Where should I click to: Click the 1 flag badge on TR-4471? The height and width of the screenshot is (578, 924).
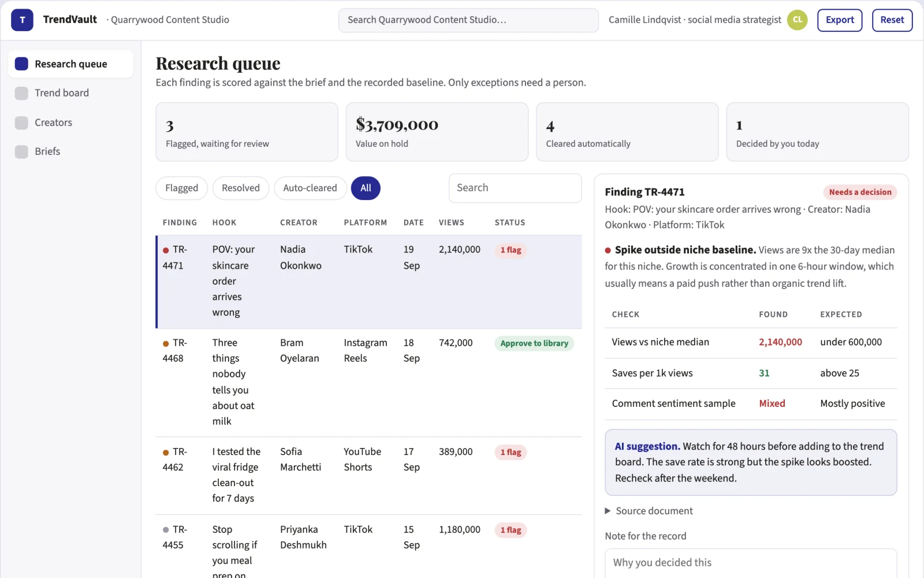511,250
